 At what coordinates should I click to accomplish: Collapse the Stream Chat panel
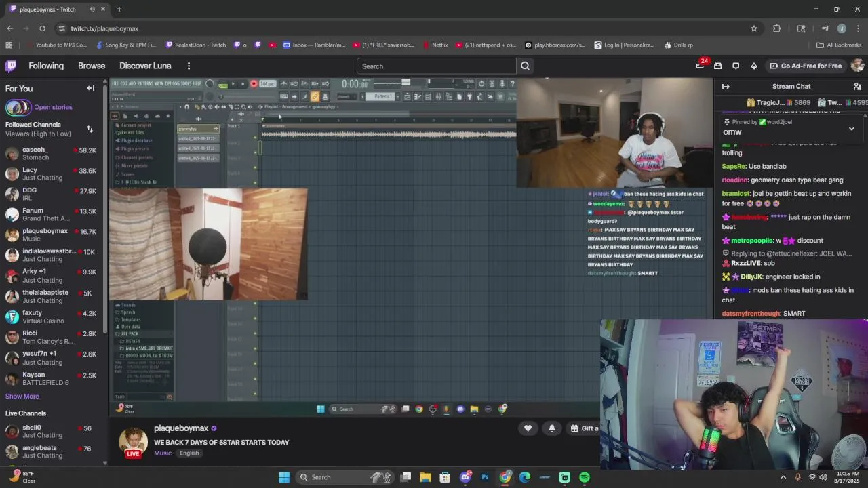coord(726,86)
